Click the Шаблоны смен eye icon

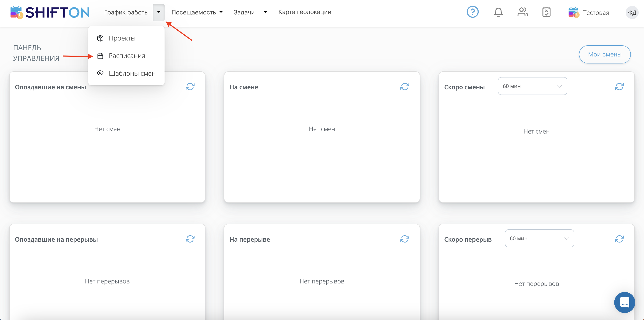tap(100, 73)
